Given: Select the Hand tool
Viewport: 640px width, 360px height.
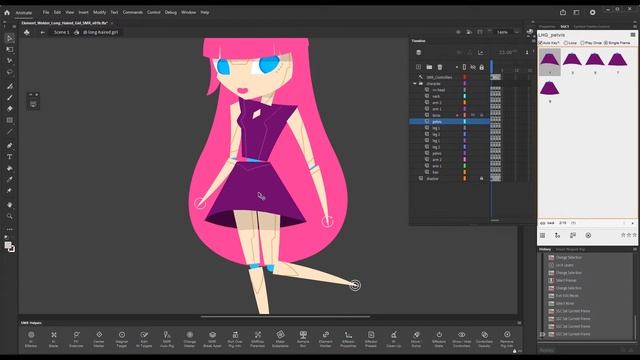Looking at the screenshot, I should 9,205.
